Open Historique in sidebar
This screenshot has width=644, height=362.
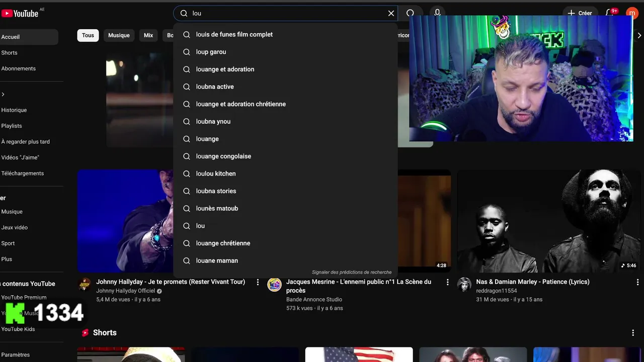(29, 110)
